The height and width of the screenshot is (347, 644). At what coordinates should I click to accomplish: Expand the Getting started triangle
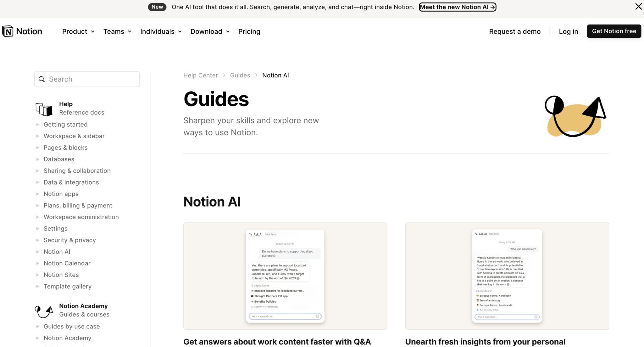37,124
